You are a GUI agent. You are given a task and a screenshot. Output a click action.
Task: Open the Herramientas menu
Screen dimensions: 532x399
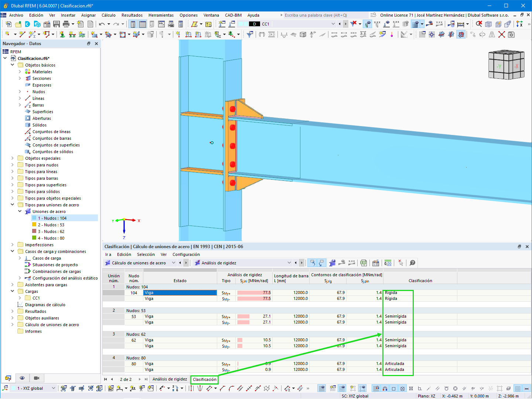coord(161,15)
